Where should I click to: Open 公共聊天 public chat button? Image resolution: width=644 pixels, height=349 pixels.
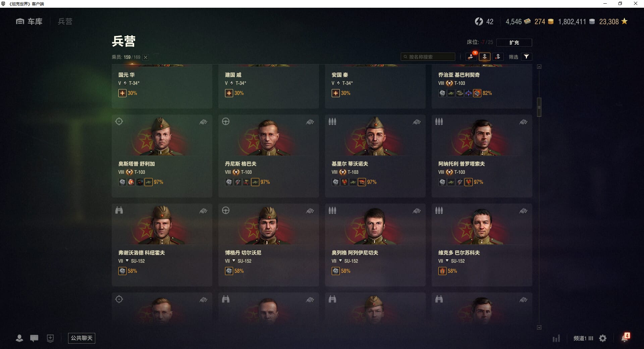point(82,338)
